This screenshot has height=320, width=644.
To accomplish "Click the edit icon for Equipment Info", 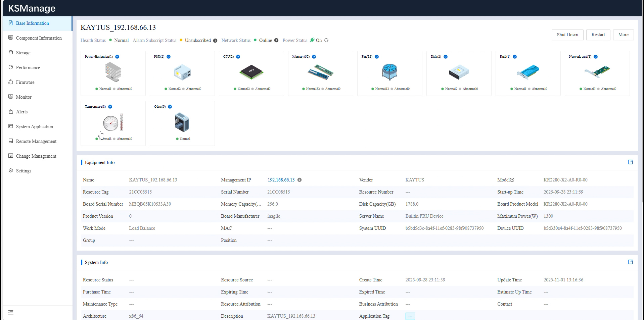I will 630,162.
